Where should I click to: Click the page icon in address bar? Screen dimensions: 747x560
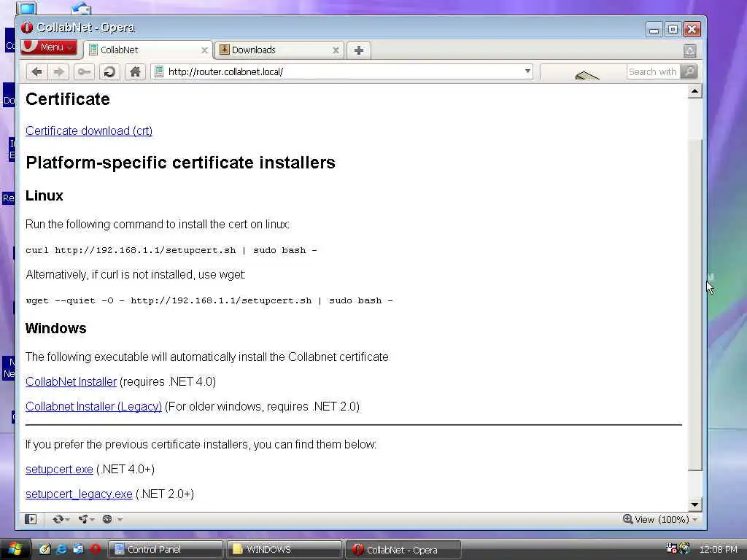(x=159, y=72)
